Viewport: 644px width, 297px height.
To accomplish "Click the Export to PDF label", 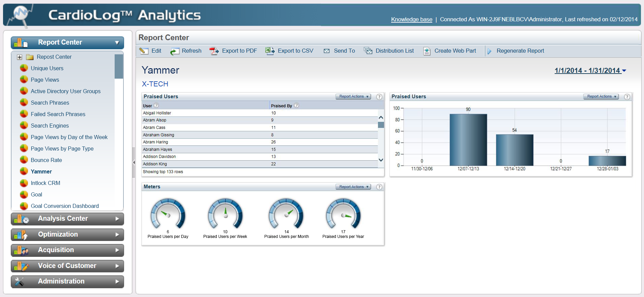I will pos(239,51).
